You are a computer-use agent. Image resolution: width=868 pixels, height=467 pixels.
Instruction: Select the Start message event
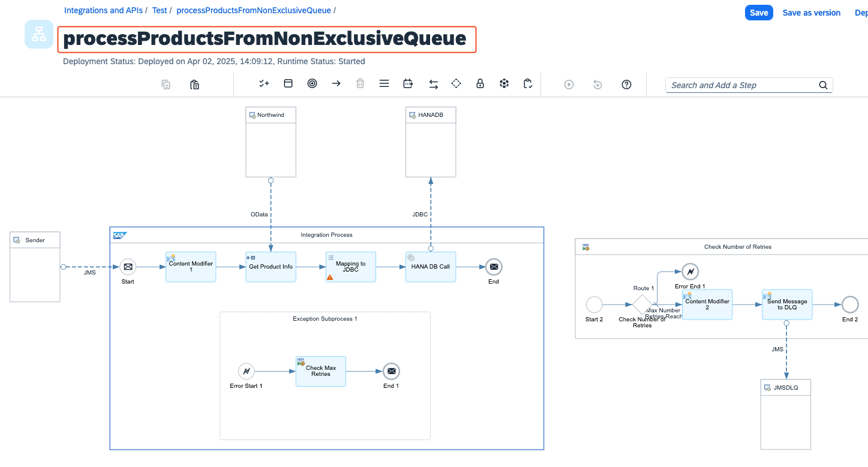pyautogui.click(x=128, y=267)
